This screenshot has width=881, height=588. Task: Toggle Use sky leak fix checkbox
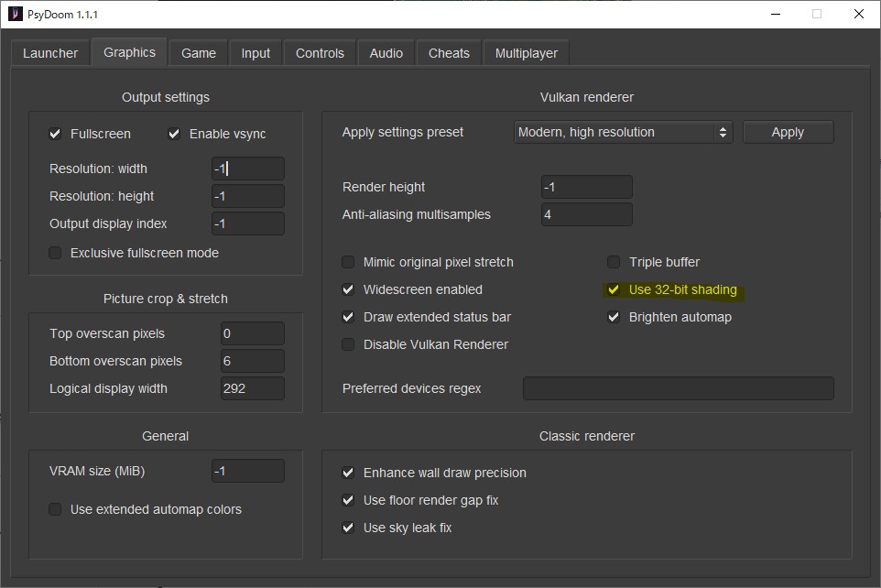[348, 528]
